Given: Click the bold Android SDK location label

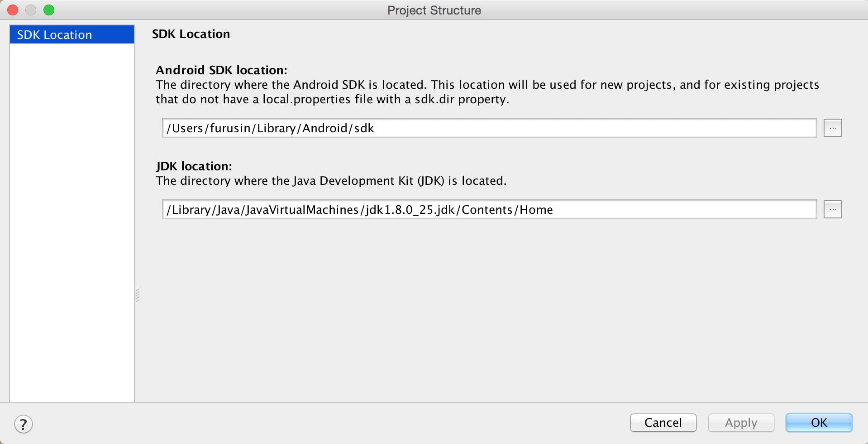Looking at the screenshot, I should 221,70.
